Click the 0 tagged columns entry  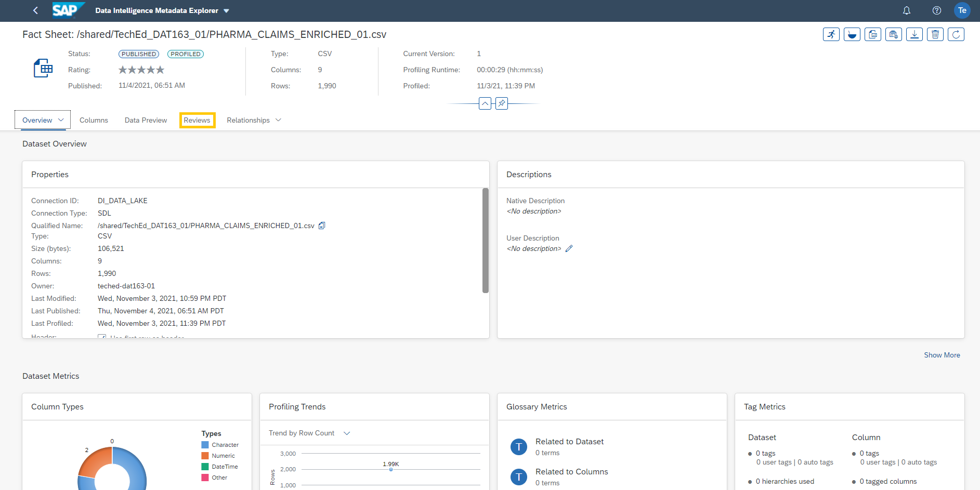888,481
